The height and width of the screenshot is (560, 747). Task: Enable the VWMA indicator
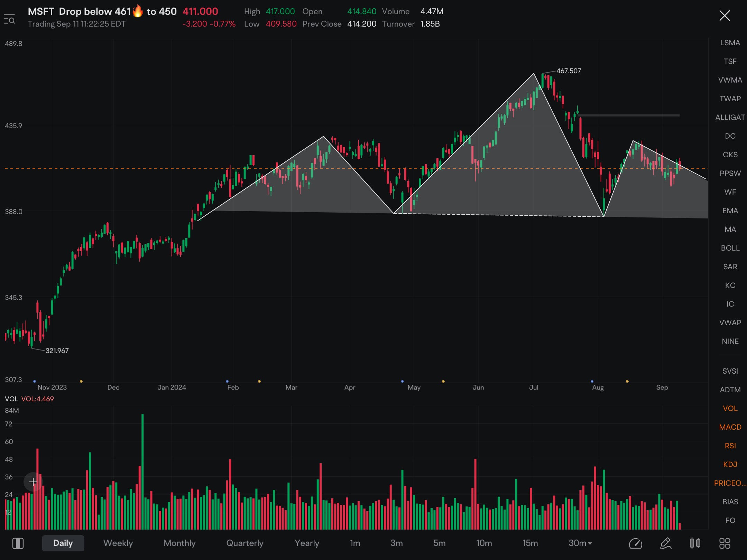pos(730,80)
